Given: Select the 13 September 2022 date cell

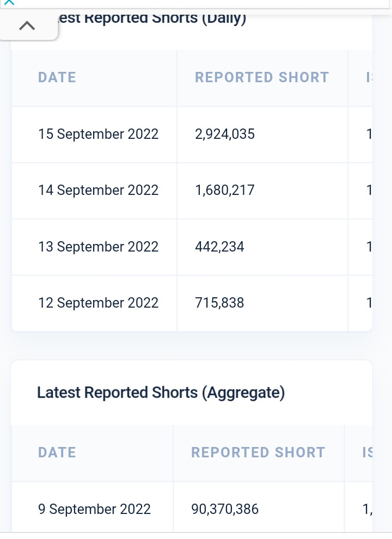Looking at the screenshot, I should 99,247.
